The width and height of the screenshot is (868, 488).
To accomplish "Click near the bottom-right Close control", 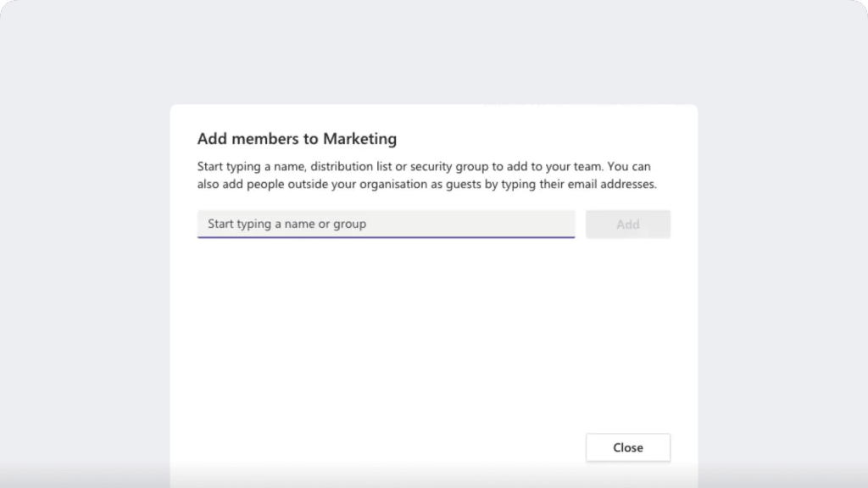I will coord(627,447).
